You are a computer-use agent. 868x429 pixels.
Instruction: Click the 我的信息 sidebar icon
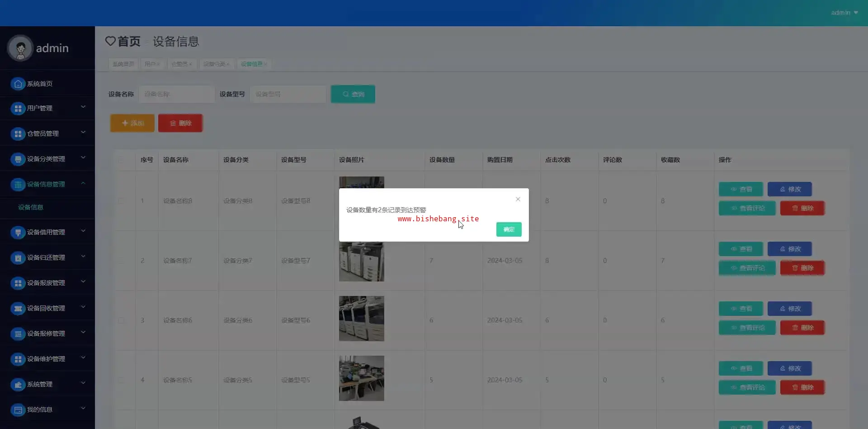click(18, 410)
